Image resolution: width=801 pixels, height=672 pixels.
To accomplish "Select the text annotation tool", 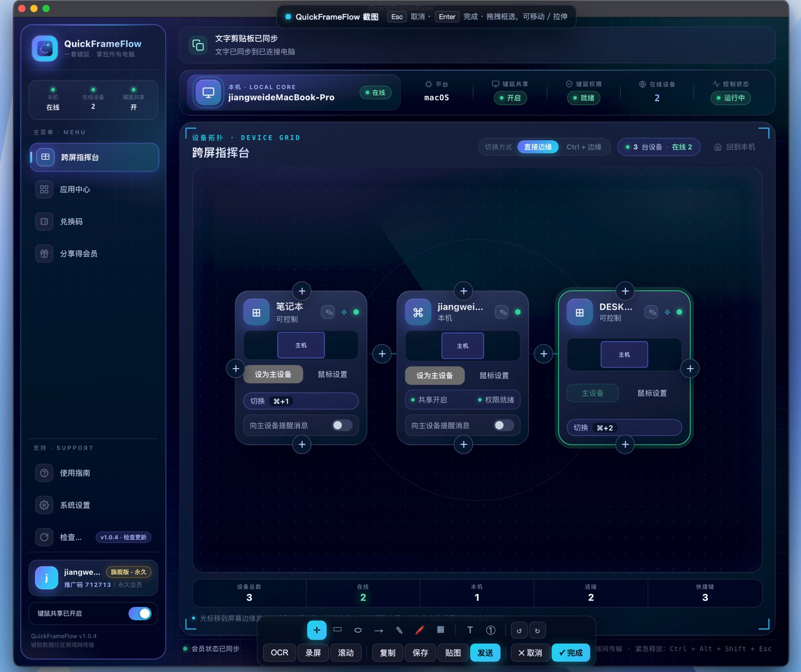I will click(470, 630).
